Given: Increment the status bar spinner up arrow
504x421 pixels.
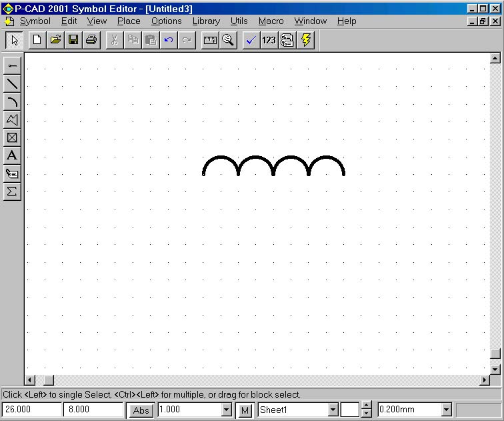Looking at the screenshot, I should pos(367,406).
